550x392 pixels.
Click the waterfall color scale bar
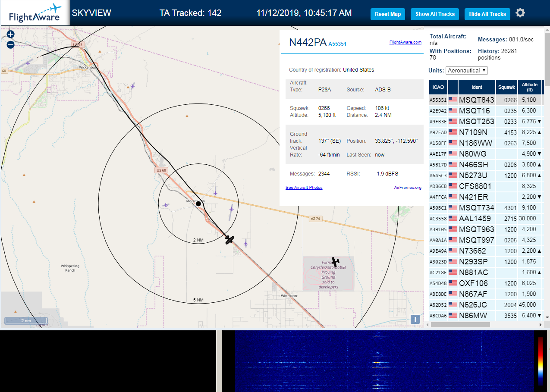[x=541, y=361]
